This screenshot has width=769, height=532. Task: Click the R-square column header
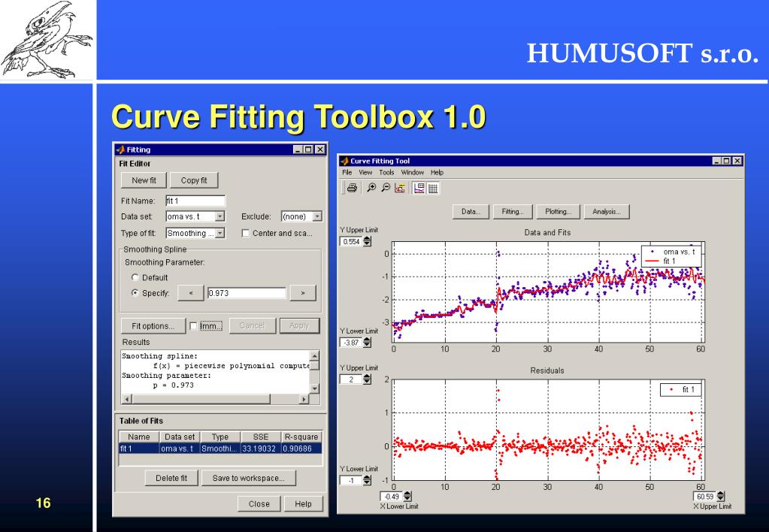point(301,437)
